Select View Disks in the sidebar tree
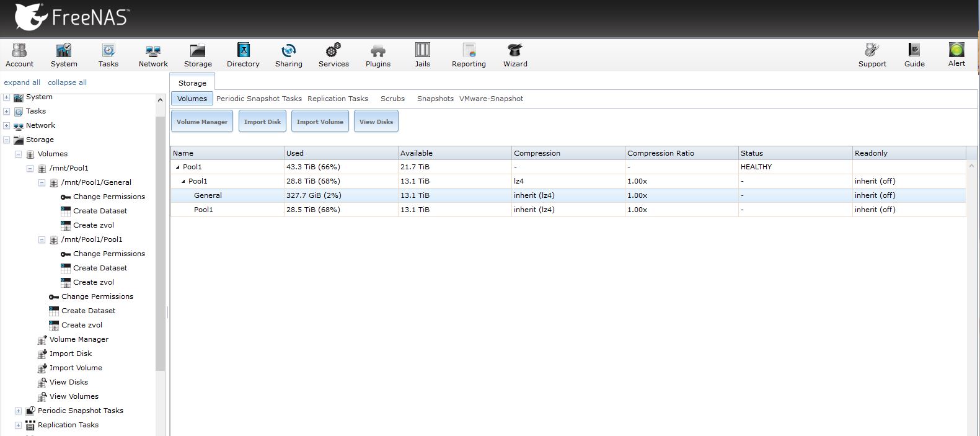 click(63, 382)
